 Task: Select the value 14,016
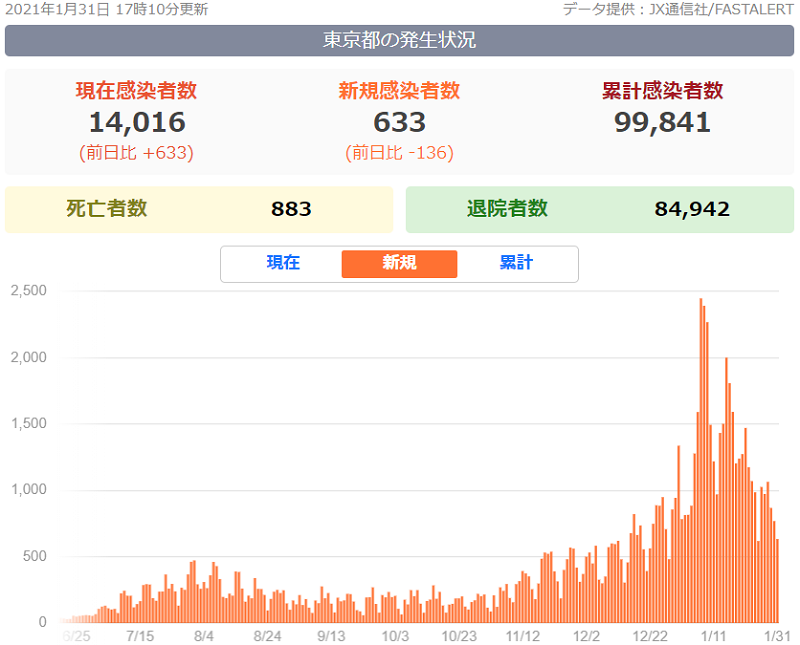137,122
